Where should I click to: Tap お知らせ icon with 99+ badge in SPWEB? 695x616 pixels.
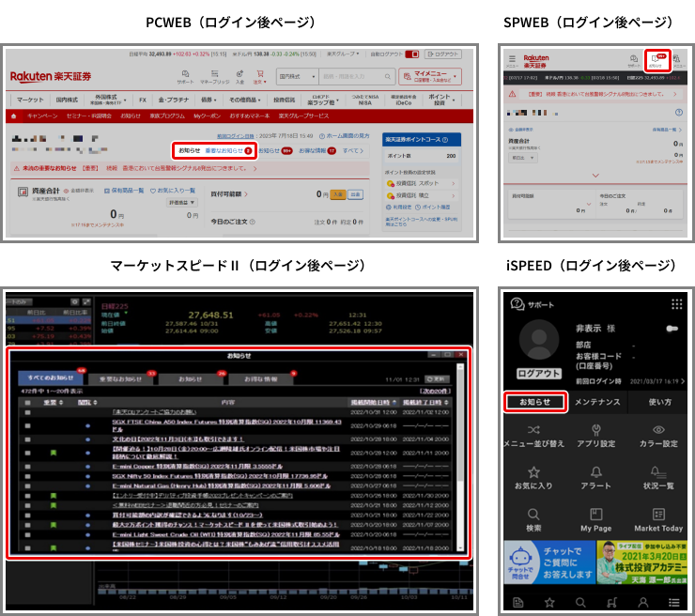(x=657, y=60)
